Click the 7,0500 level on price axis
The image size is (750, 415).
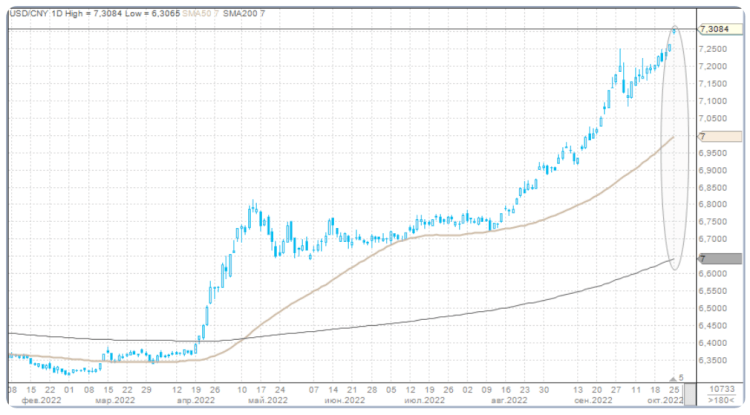tap(716, 118)
